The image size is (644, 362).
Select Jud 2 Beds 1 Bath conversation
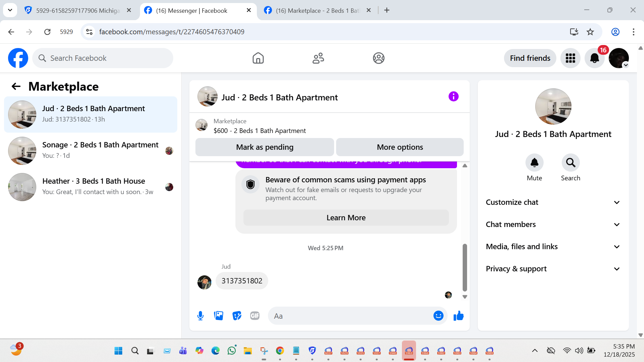tap(91, 115)
